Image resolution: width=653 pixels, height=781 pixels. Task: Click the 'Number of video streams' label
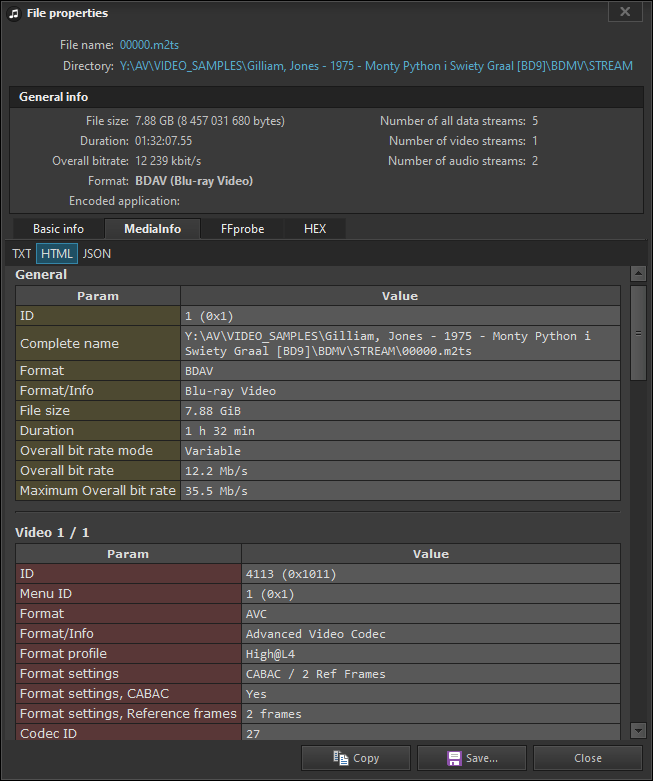click(457, 141)
